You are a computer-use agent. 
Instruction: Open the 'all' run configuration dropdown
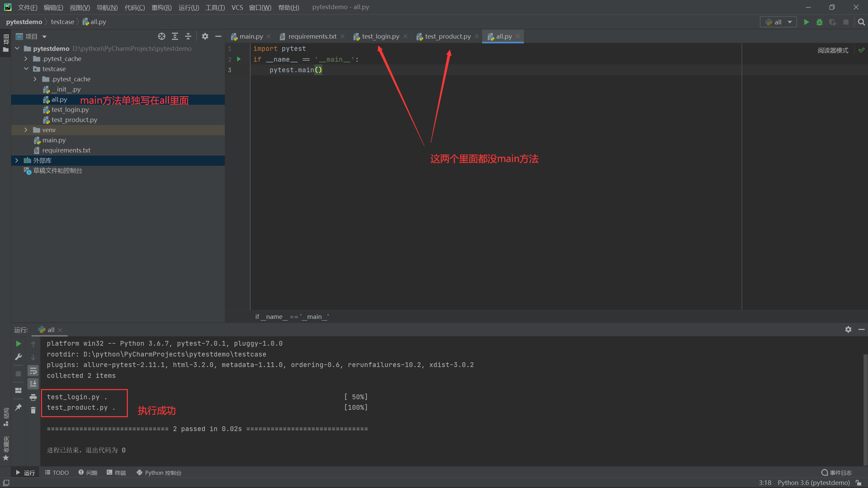[778, 22]
